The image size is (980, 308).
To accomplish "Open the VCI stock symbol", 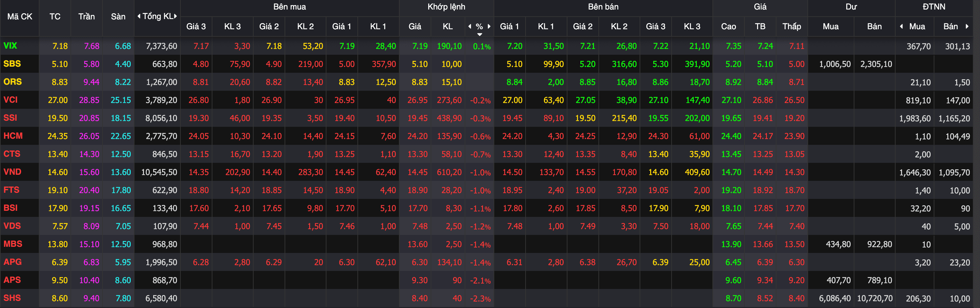I will point(11,100).
